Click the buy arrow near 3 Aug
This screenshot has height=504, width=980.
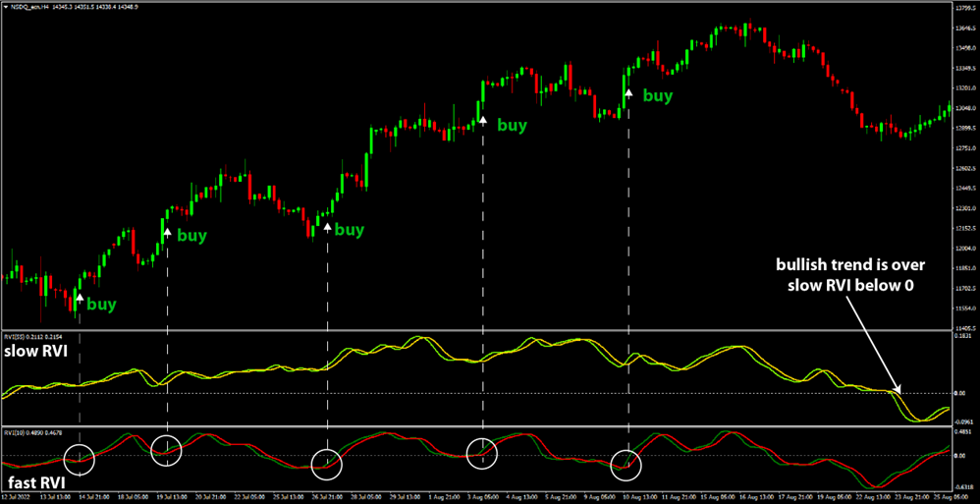(482, 120)
